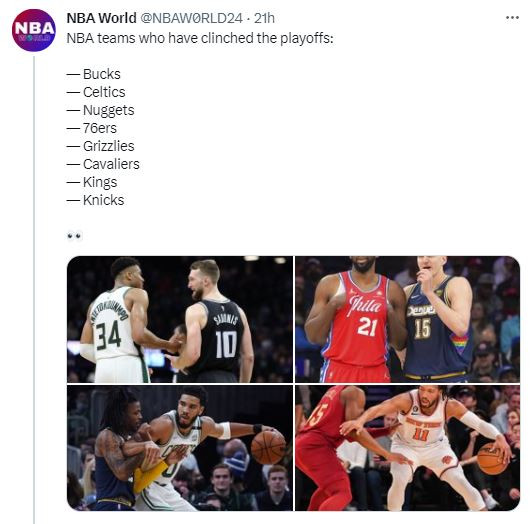Click the Bucks line in the list
The image size is (530, 524).
[x=94, y=74]
